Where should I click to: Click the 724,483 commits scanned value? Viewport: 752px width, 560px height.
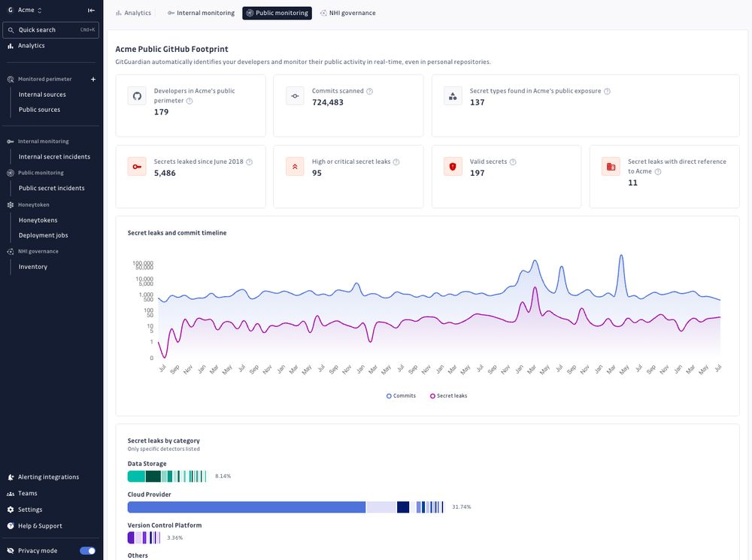pyautogui.click(x=328, y=102)
